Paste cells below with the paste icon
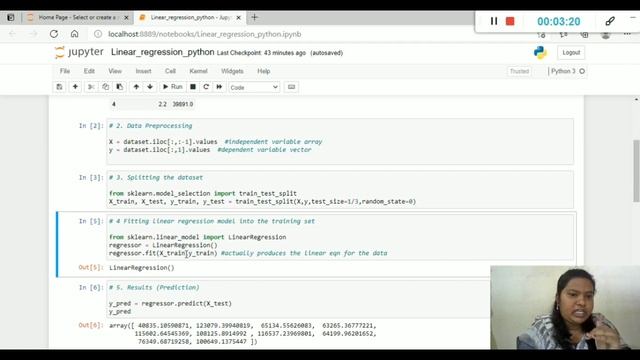 (x=120, y=87)
